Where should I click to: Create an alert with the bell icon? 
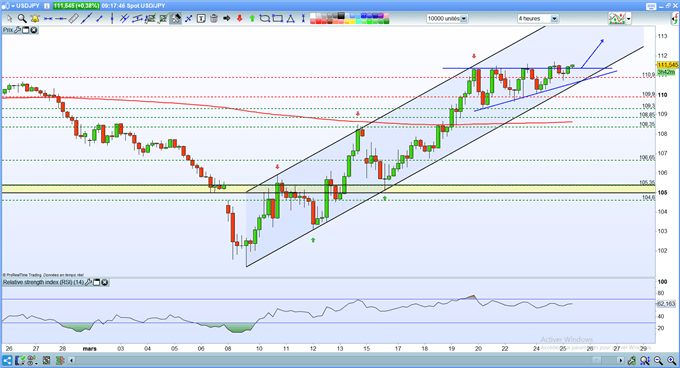pyautogui.click(x=35, y=19)
